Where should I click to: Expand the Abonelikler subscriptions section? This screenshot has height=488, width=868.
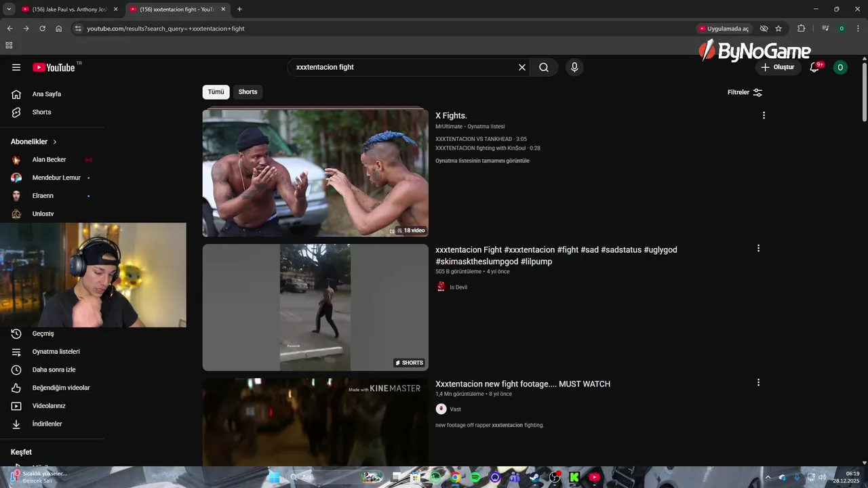click(34, 142)
